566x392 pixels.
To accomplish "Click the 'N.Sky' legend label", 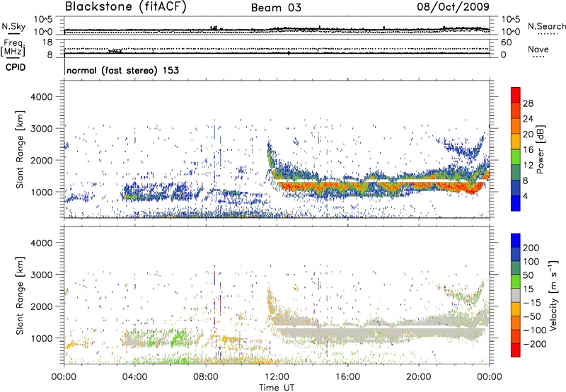I will pyautogui.click(x=13, y=26).
